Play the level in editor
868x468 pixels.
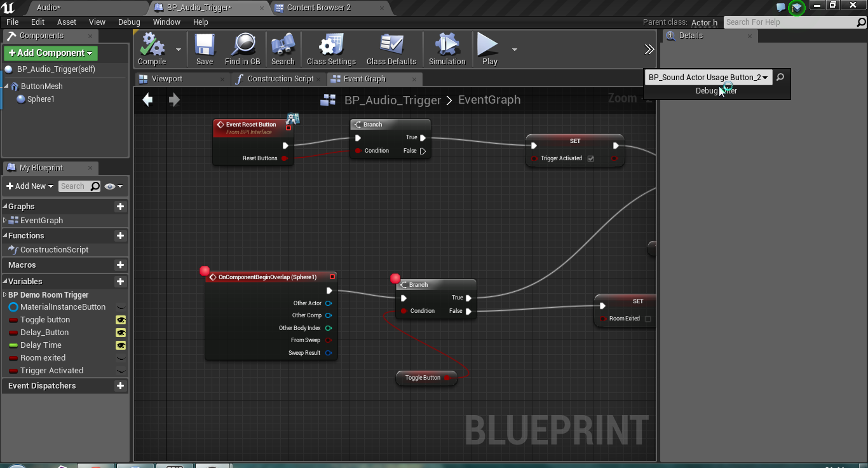click(489, 50)
